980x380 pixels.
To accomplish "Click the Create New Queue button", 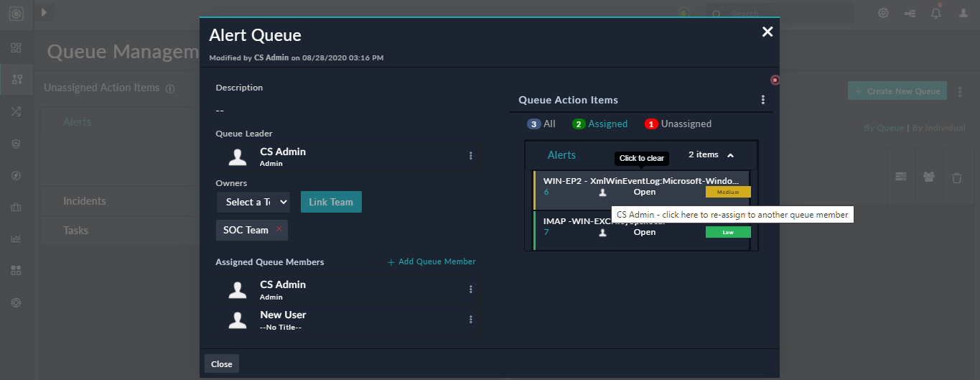I will pos(897,91).
